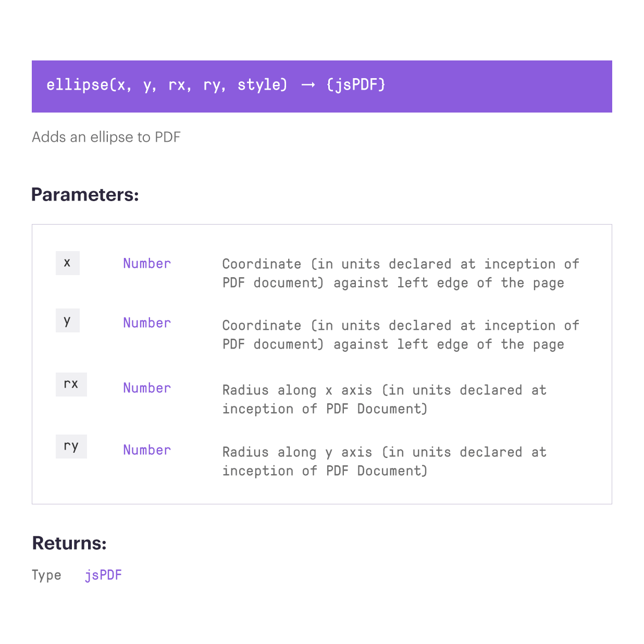Click the ry radius description text
The width and height of the screenshot is (644, 644).
[385, 462]
